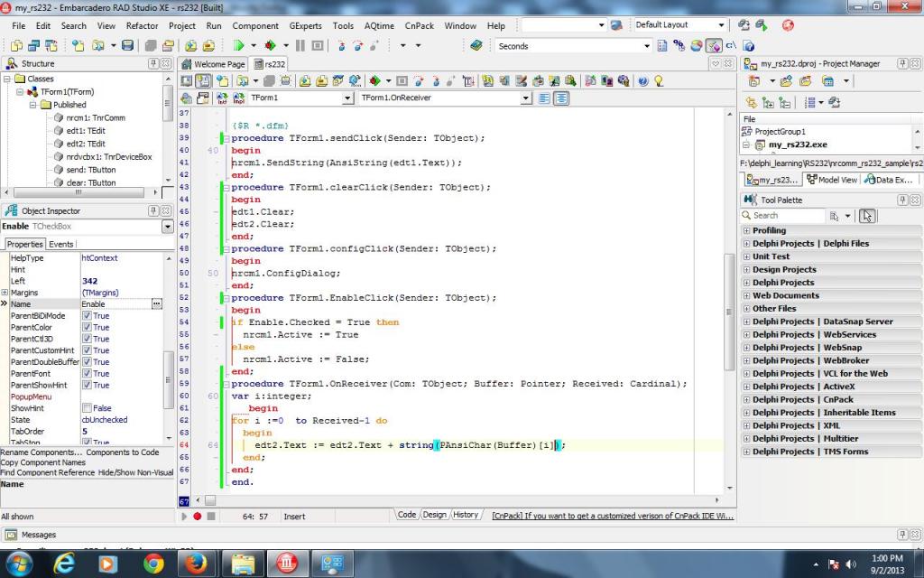
Task: Open the TForm1.OnReceiver method dropdown
Action: pyautogui.click(x=526, y=98)
